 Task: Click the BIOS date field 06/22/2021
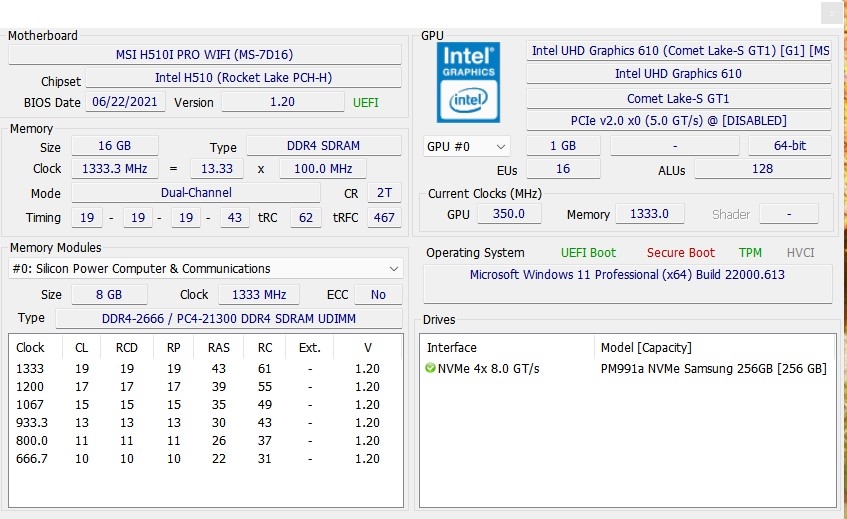(125, 102)
